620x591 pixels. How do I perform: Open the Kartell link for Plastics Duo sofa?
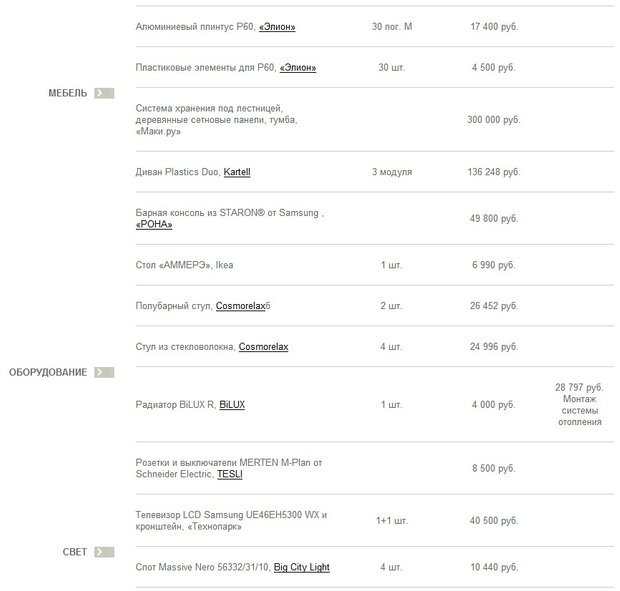[x=237, y=172]
